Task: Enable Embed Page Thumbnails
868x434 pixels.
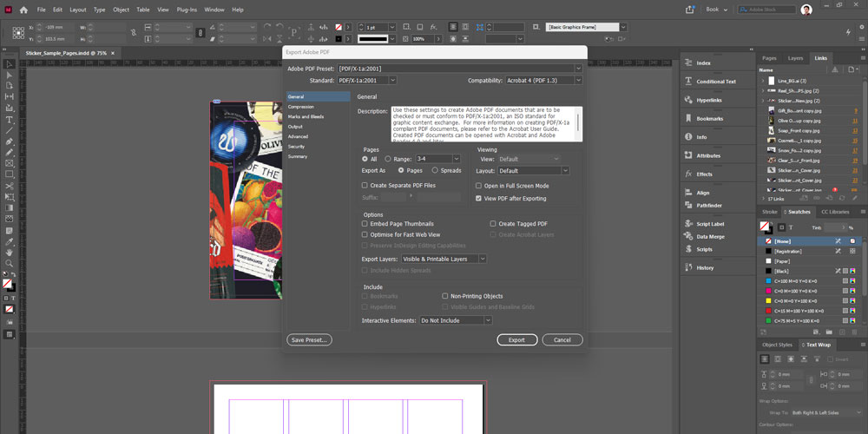Action: tap(365, 224)
